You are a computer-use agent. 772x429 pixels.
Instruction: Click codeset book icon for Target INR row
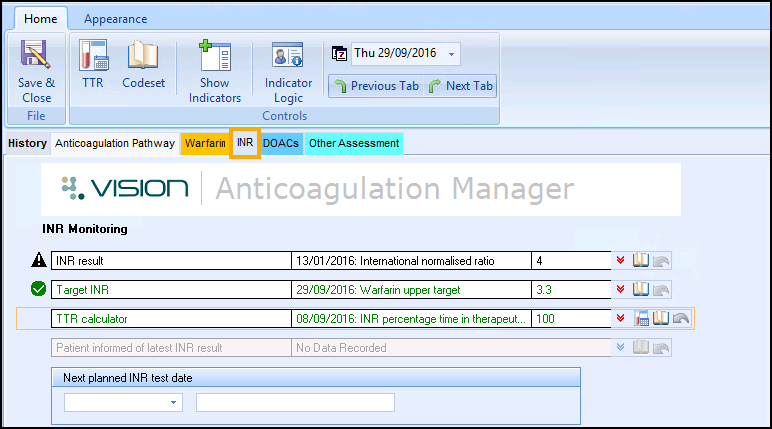point(643,290)
